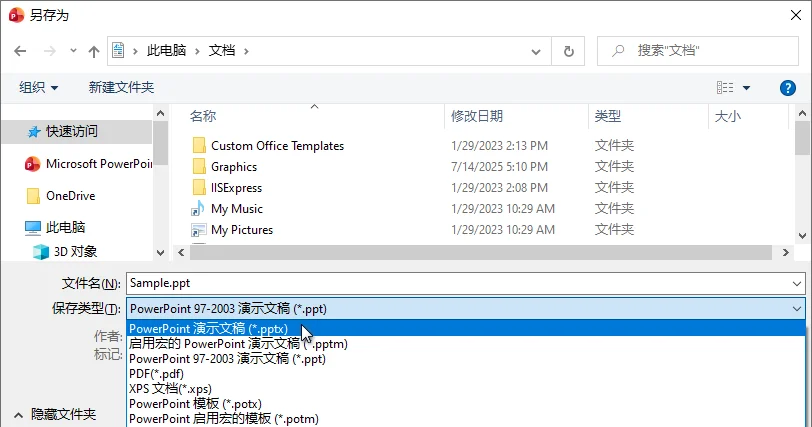
Task: Click the 此电脑 monitor icon
Action: pos(33,228)
